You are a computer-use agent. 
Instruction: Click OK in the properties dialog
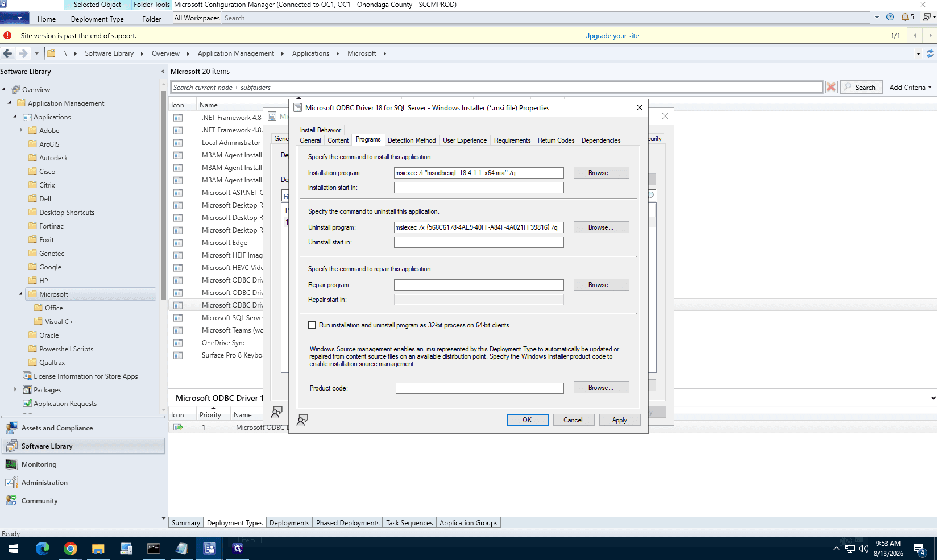pos(528,420)
